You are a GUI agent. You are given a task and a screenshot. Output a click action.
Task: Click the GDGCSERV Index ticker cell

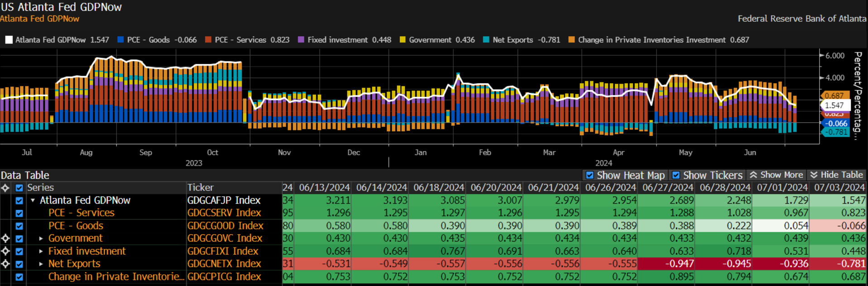(x=224, y=213)
